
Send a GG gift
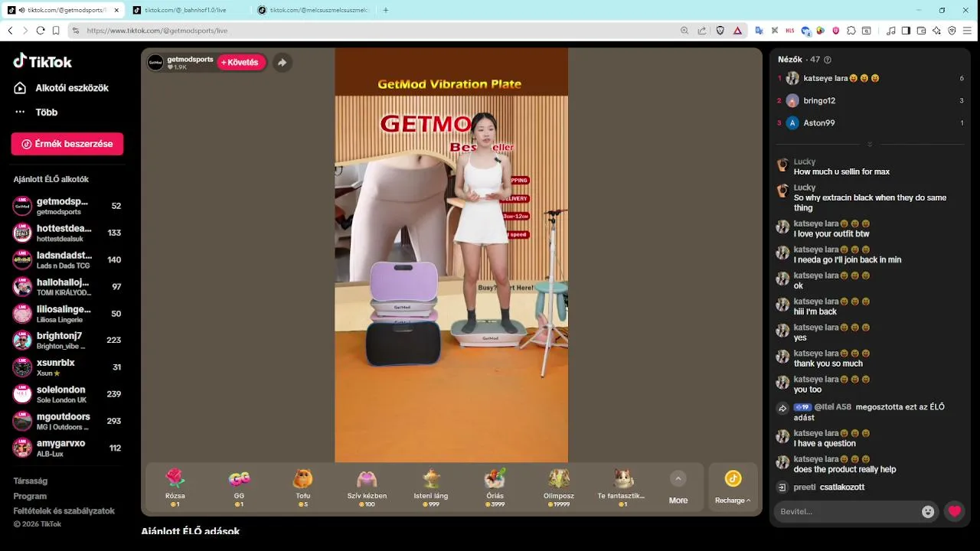click(239, 487)
